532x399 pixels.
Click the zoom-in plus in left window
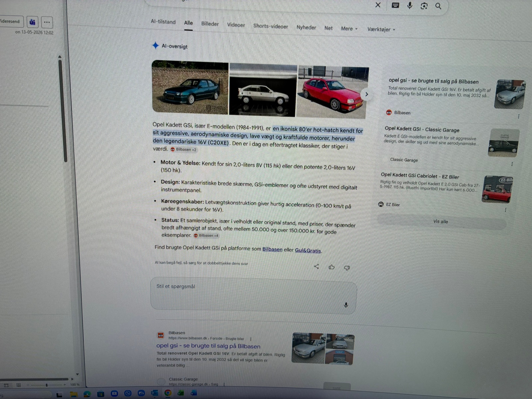coord(65,385)
